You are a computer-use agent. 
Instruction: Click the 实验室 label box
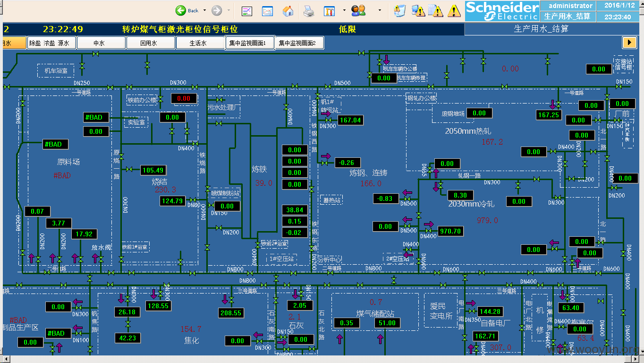136,122
